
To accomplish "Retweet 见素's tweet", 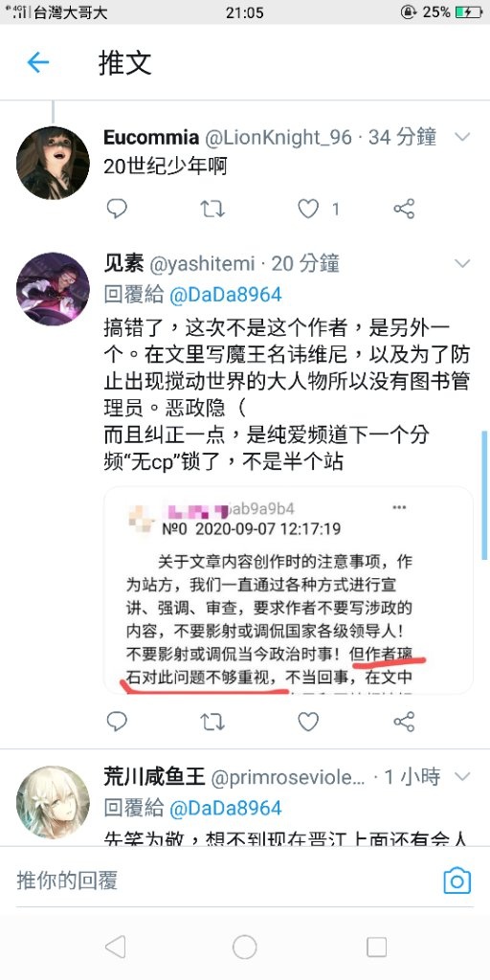I will [x=212, y=722].
